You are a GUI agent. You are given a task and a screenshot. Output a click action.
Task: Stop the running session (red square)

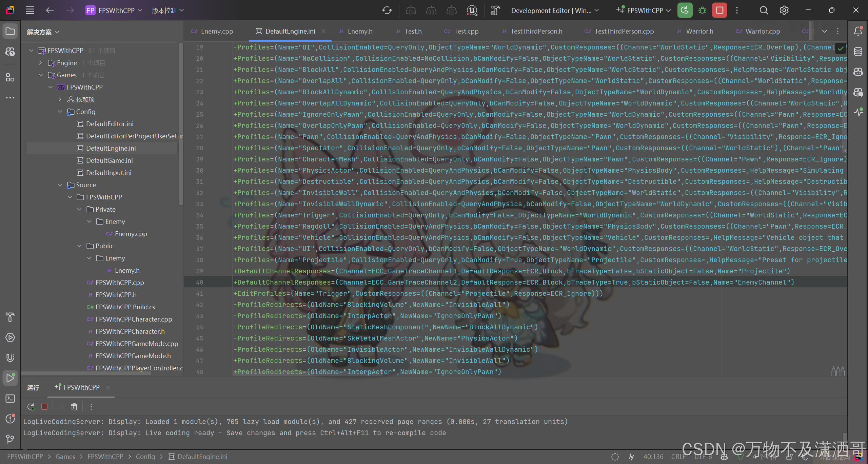(719, 11)
